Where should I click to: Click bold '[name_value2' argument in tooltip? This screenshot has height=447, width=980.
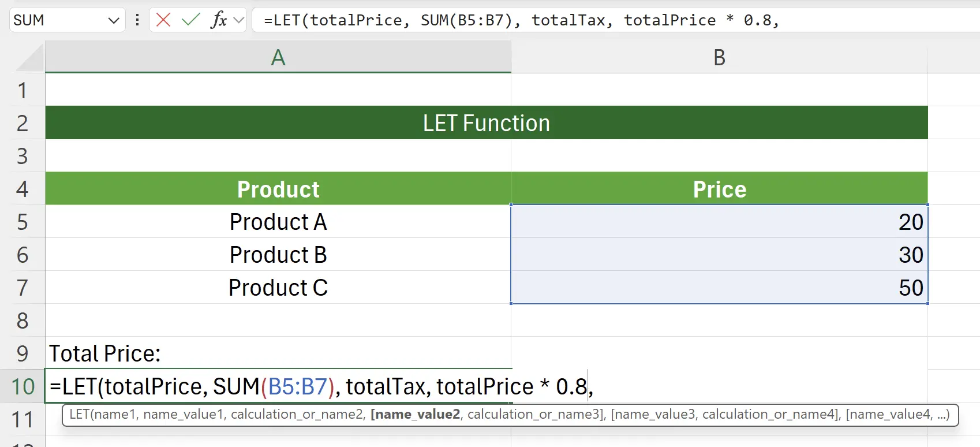415,415
